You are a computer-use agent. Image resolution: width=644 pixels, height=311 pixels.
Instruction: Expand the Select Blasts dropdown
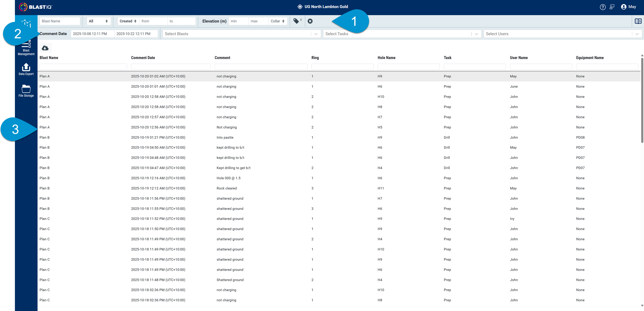242,34
